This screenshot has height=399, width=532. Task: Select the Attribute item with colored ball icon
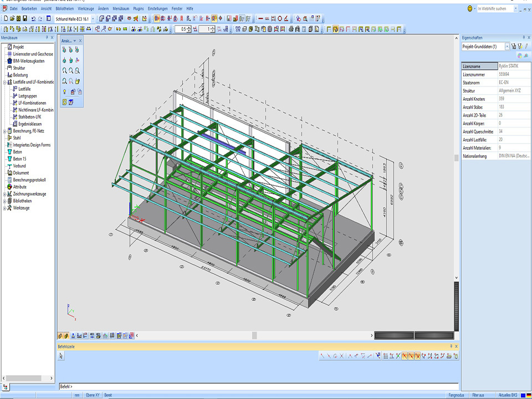click(19, 187)
